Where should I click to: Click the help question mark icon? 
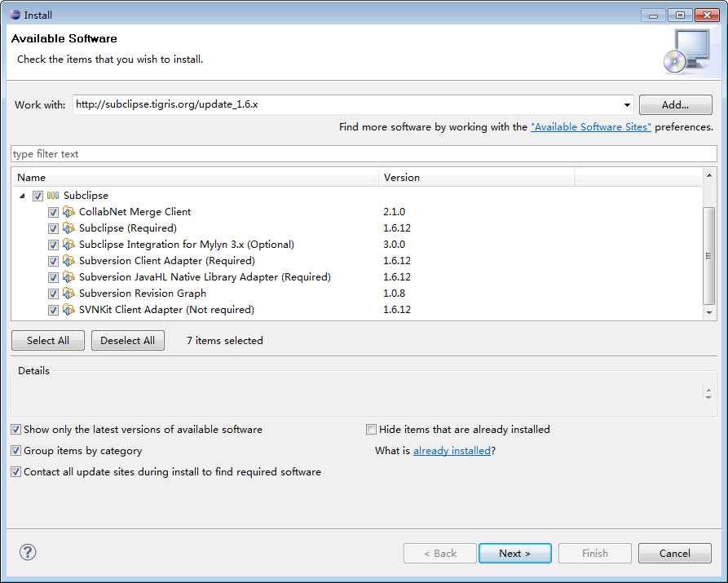[28, 552]
